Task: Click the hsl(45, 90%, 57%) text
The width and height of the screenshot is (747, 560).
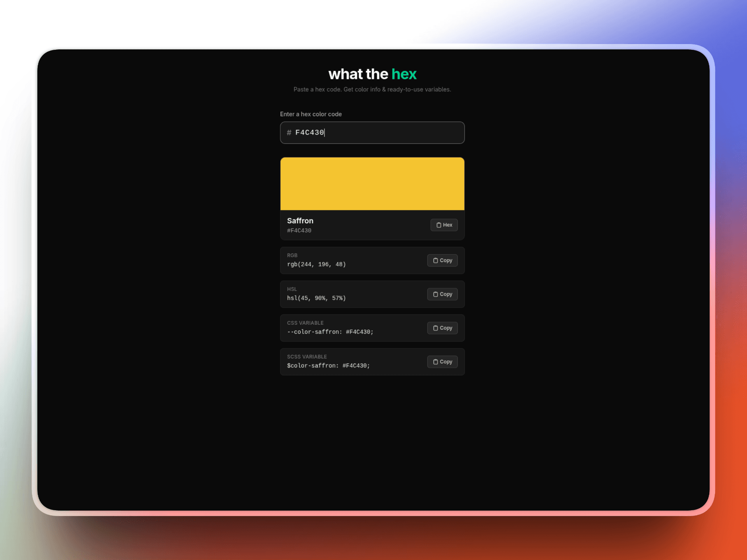Action: click(316, 298)
